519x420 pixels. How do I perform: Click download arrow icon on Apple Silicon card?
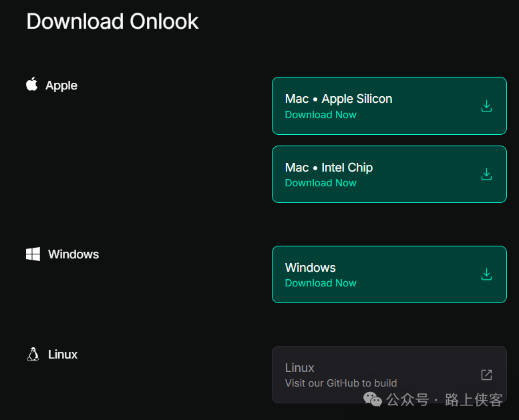click(486, 106)
